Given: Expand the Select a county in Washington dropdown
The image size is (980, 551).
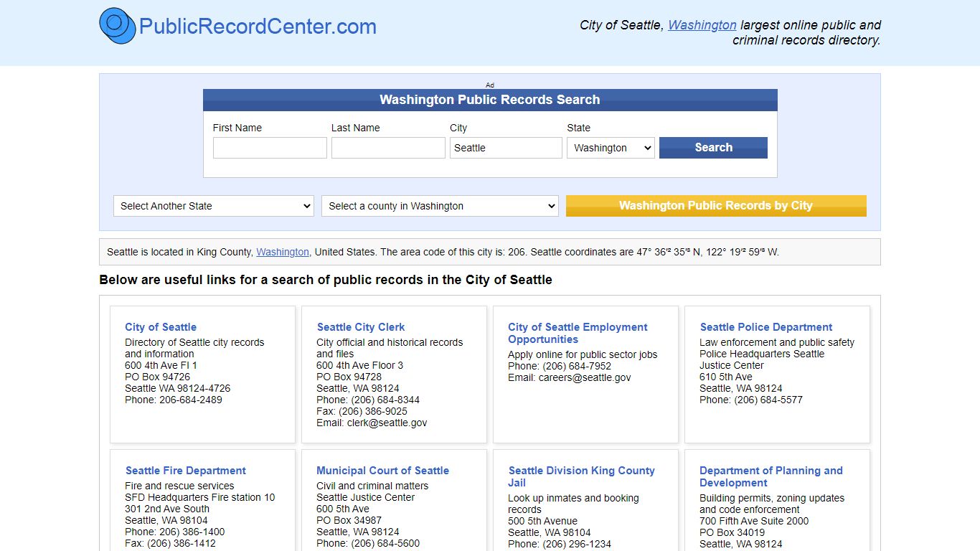Looking at the screenshot, I should 440,206.
